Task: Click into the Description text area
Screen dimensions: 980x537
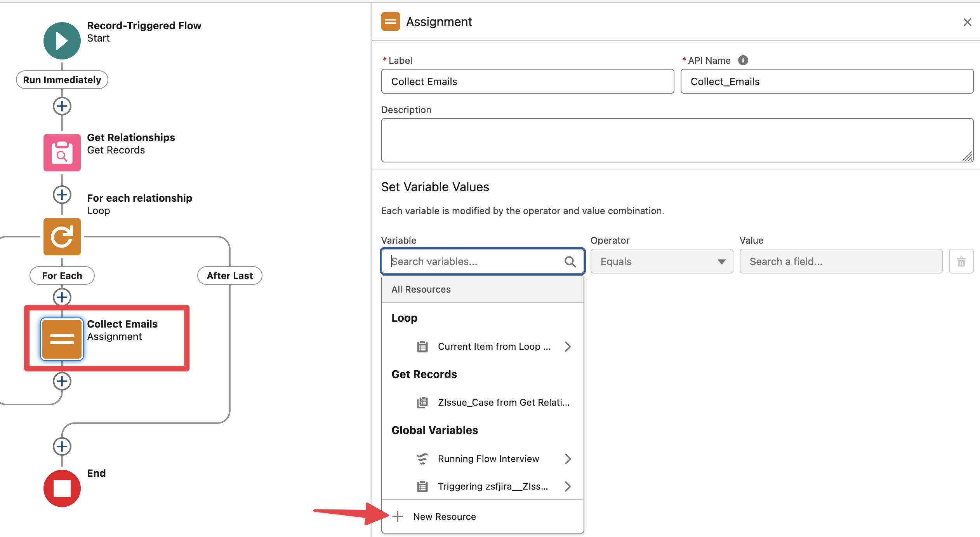Action: pyautogui.click(x=677, y=140)
